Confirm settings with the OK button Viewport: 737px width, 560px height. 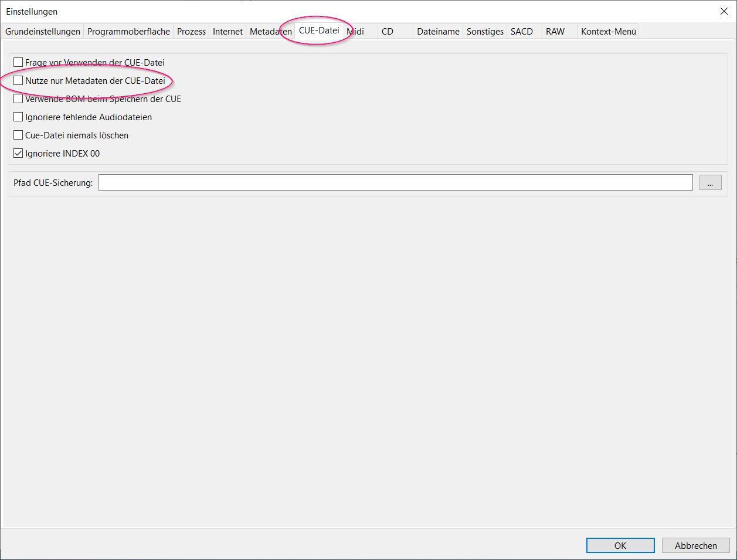point(620,545)
